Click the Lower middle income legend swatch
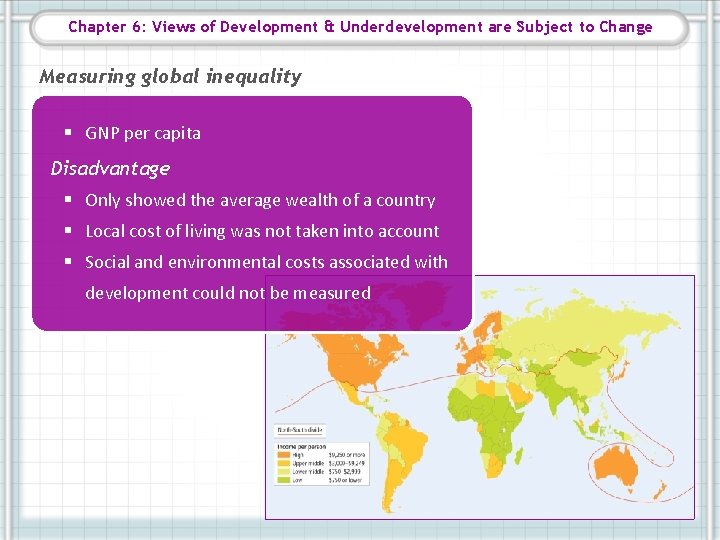This screenshot has height=540, width=720. pyautogui.click(x=283, y=472)
